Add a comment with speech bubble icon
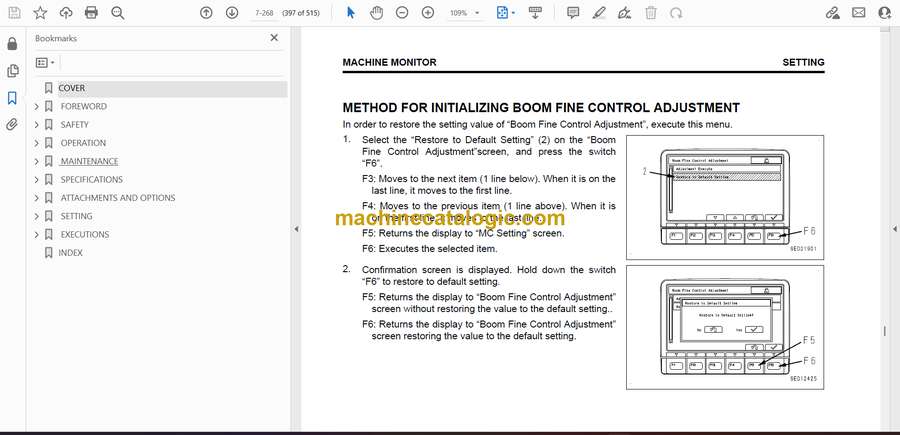Viewport: 900px width, 435px height. [x=573, y=13]
